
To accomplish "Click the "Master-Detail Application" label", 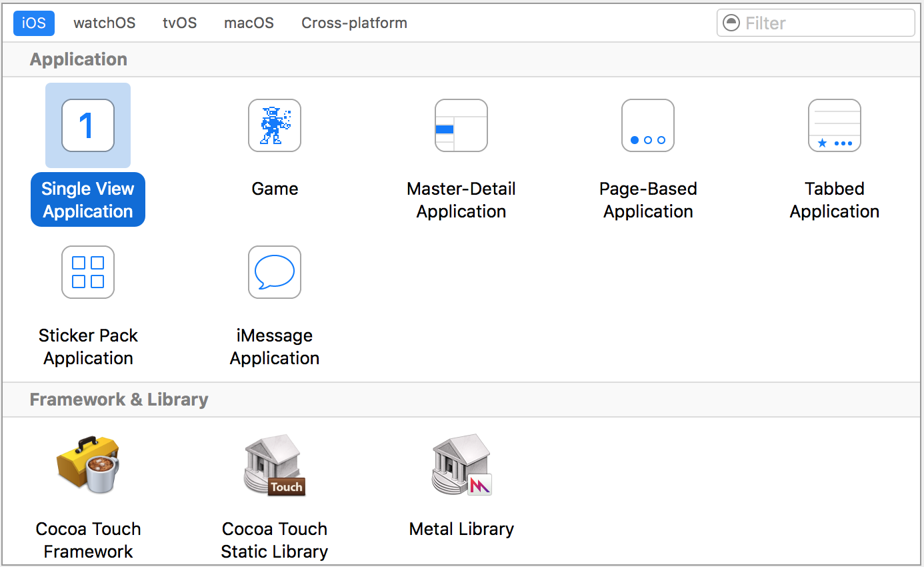I will [461, 200].
